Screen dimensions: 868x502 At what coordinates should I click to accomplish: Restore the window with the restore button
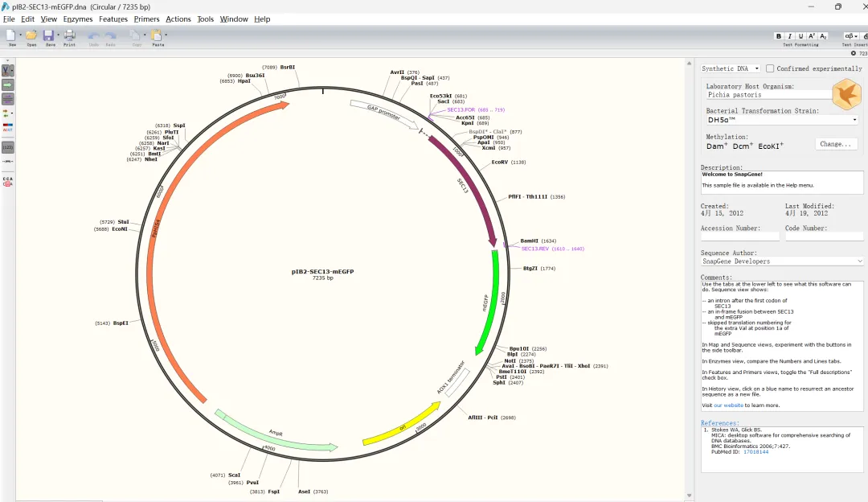838,6
